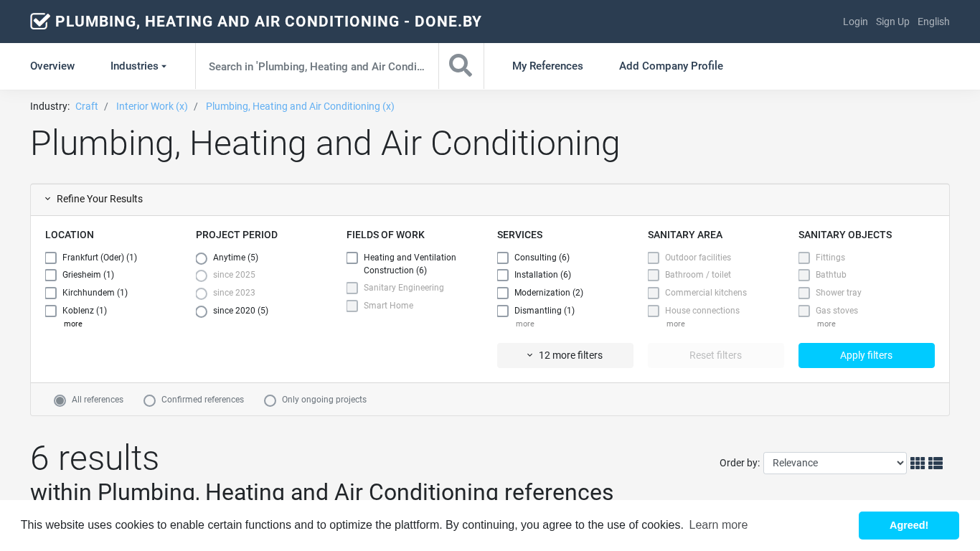Check the Frankfurt (Oder) location box
The width and height of the screenshot is (980, 551).
[51, 258]
